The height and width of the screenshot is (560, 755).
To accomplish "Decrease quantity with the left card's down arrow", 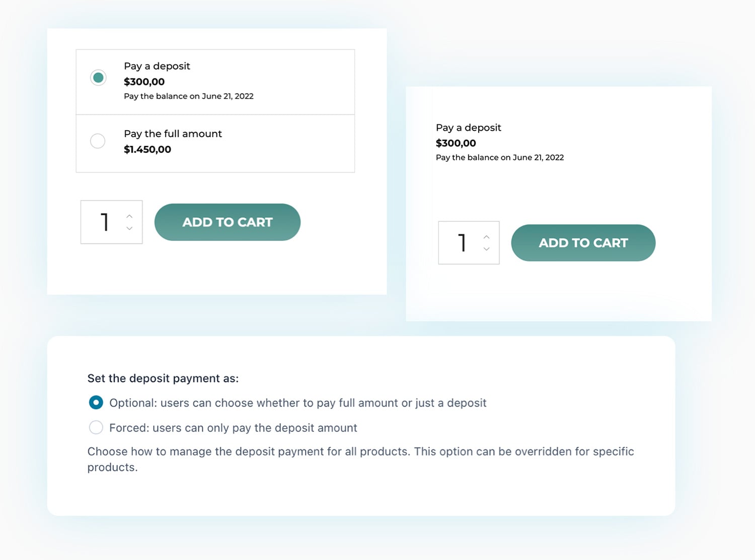I will pos(129,229).
